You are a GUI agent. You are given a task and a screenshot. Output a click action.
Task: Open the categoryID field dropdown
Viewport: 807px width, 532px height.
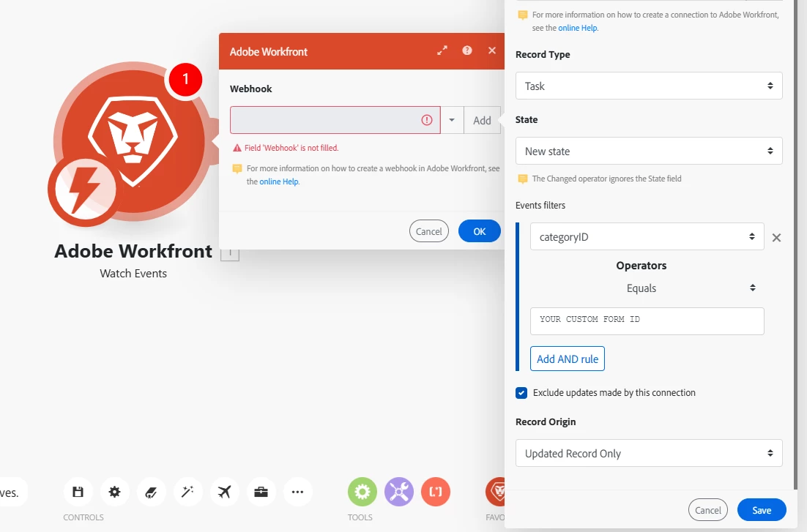point(647,236)
